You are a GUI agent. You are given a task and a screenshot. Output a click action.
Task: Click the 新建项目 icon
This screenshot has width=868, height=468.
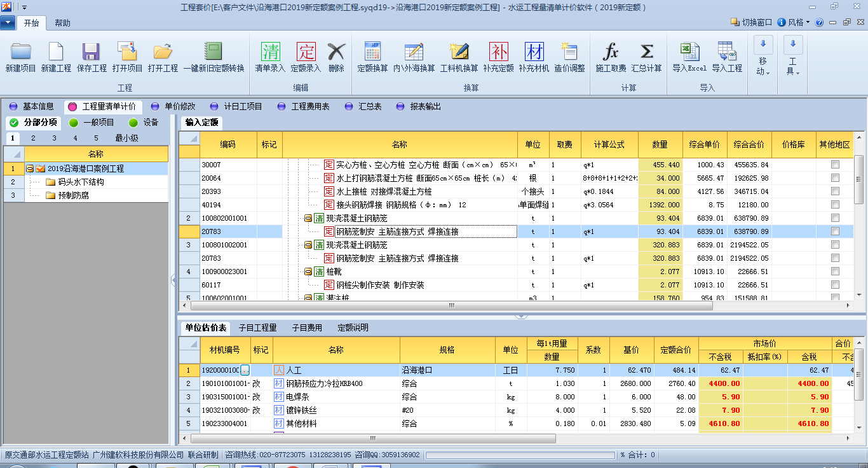(21, 52)
